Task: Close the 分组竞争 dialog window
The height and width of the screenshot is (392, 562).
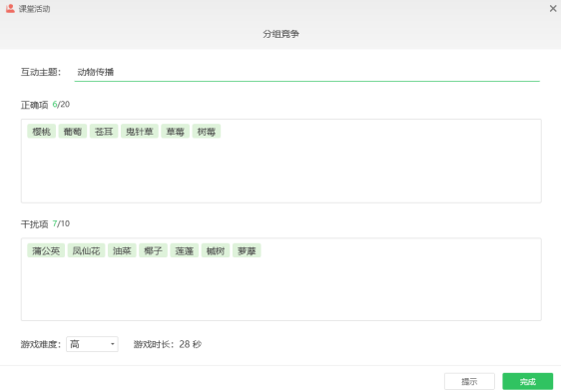Action: [553, 8]
